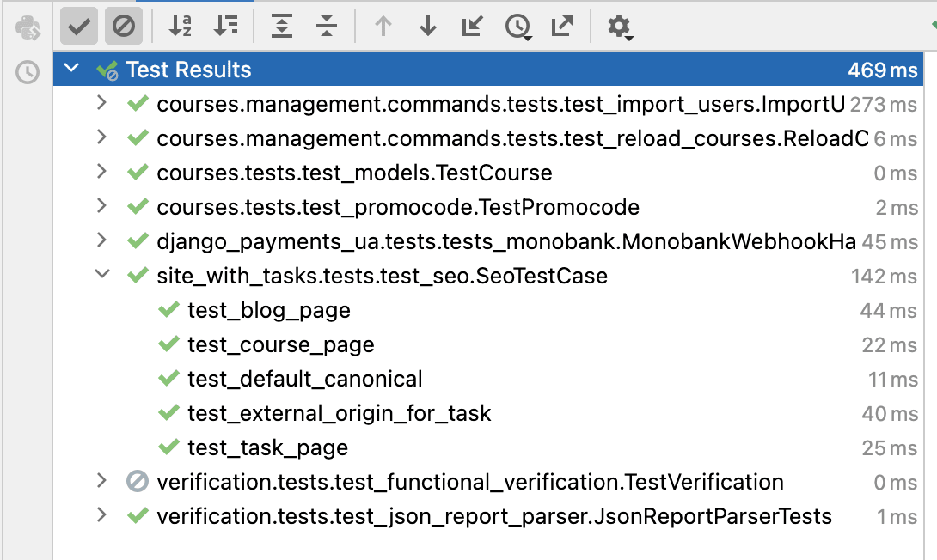The width and height of the screenshot is (937, 560).
Task: Click Collapse All toolbar icon
Action: click(327, 27)
